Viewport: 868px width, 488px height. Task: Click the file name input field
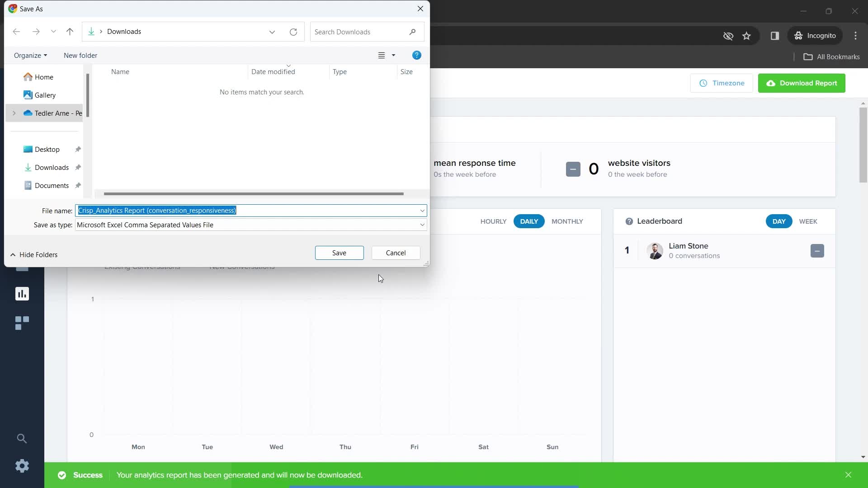tap(251, 210)
